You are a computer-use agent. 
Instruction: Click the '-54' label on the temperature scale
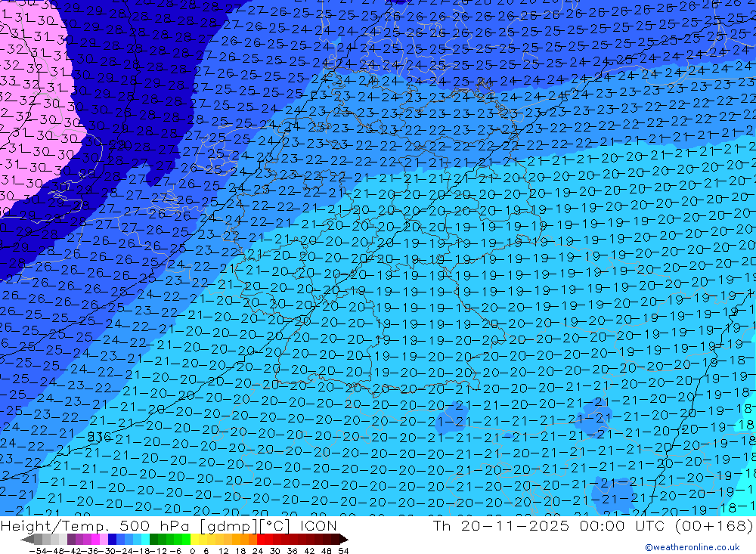coord(38,551)
